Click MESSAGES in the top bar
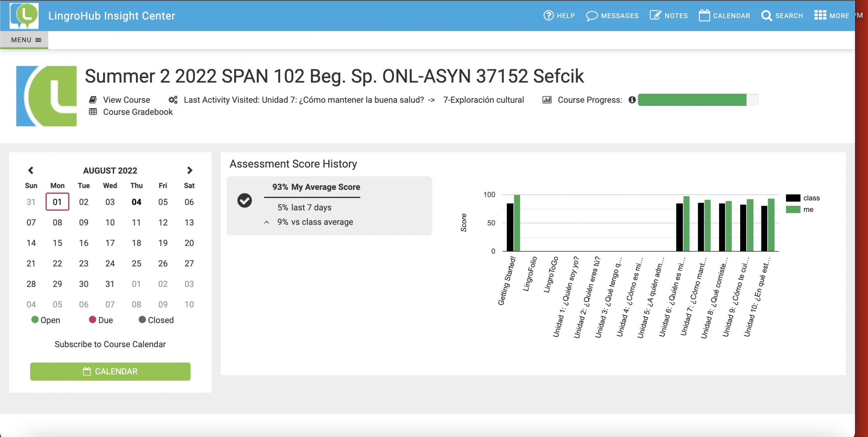868x437 pixels. [x=619, y=16]
